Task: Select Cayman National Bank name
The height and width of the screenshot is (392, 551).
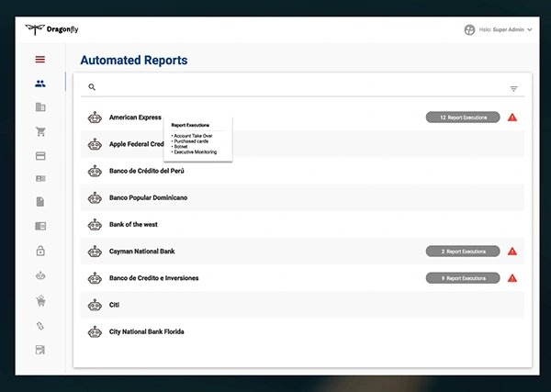Action: (x=142, y=252)
